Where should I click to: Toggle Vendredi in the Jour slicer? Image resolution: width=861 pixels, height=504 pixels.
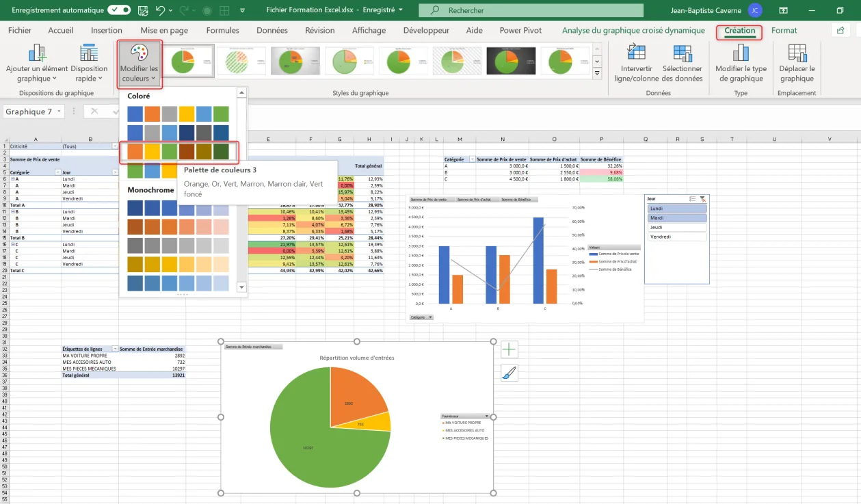677,237
